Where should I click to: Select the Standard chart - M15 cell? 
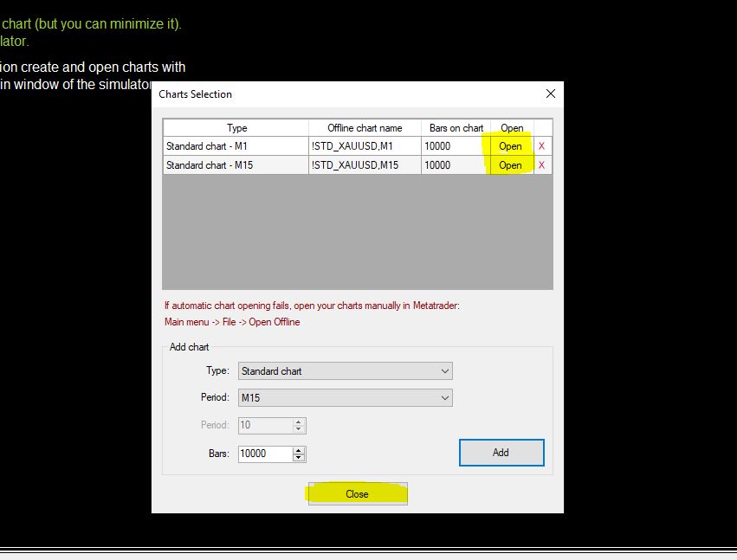coord(236,165)
